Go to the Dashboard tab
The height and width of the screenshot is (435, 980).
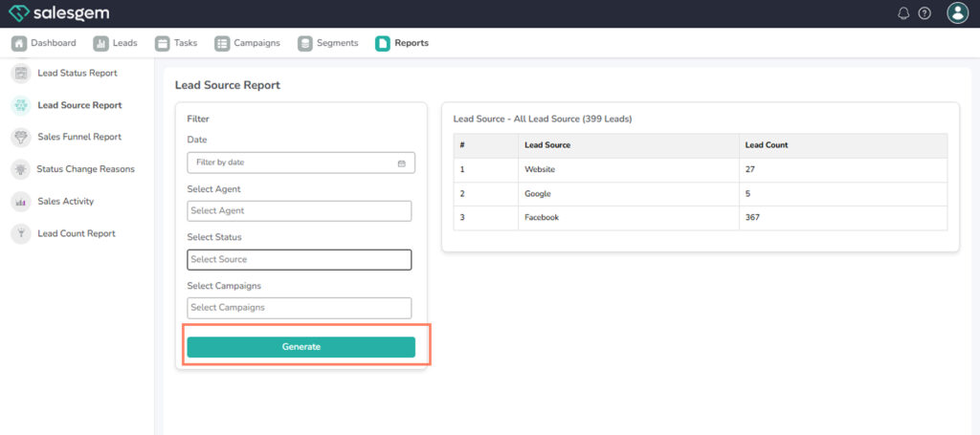click(x=44, y=43)
